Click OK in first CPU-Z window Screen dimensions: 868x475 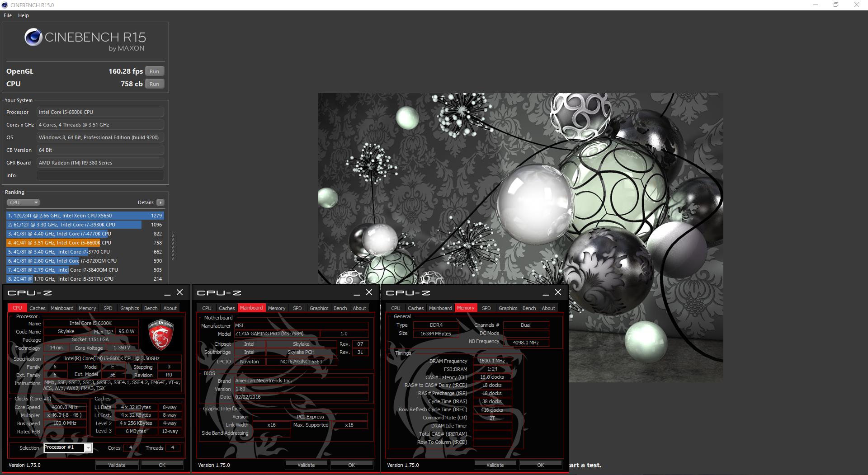162,465
